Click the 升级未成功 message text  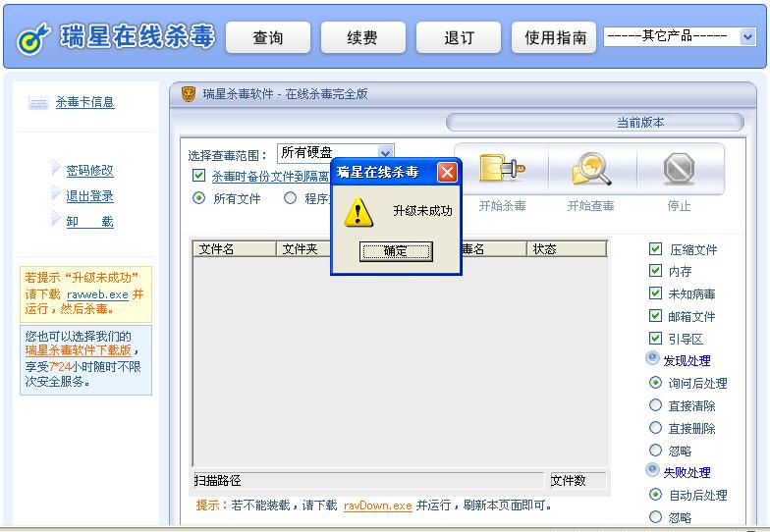pyautogui.click(x=422, y=211)
